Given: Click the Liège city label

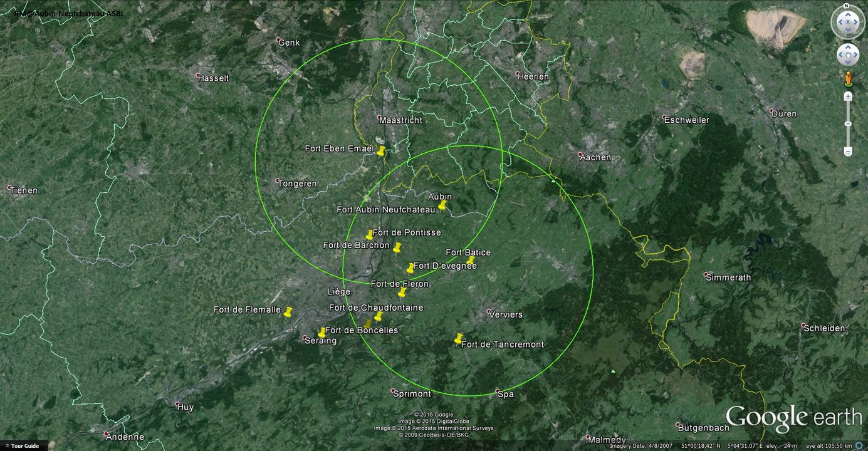Looking at the screenshot, I should pos(339,291).
